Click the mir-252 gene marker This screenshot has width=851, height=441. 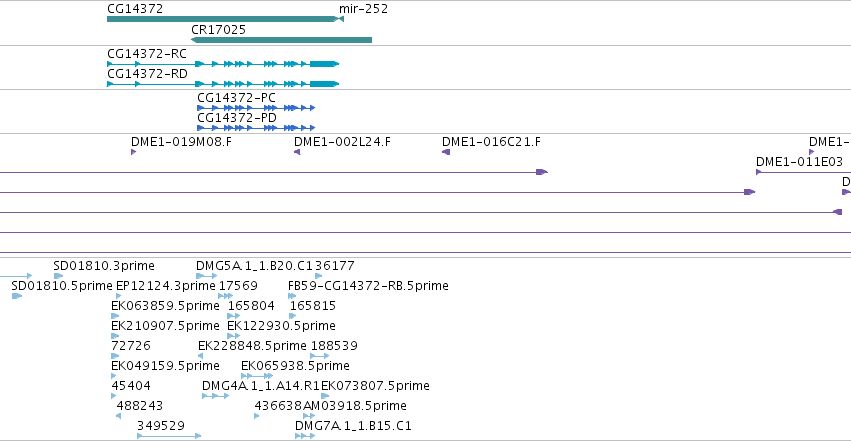pyautogui.click(x=340, y=19)
